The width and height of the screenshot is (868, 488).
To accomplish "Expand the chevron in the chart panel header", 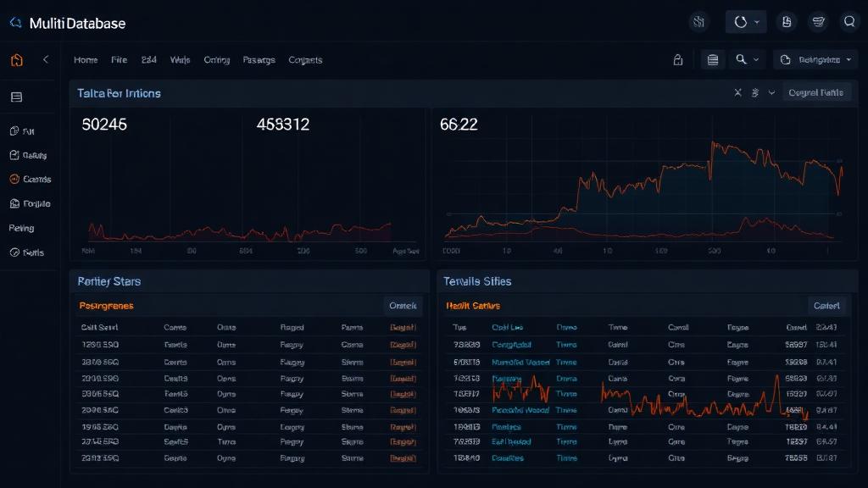I will tap(772, 92).
